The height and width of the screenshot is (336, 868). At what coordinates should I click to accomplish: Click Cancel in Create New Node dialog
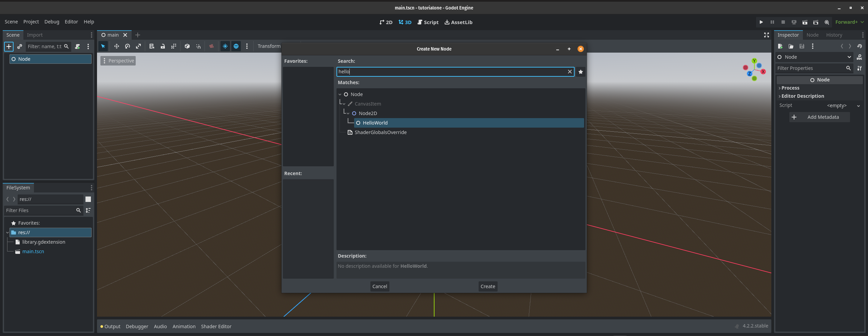tap(380, 286)
